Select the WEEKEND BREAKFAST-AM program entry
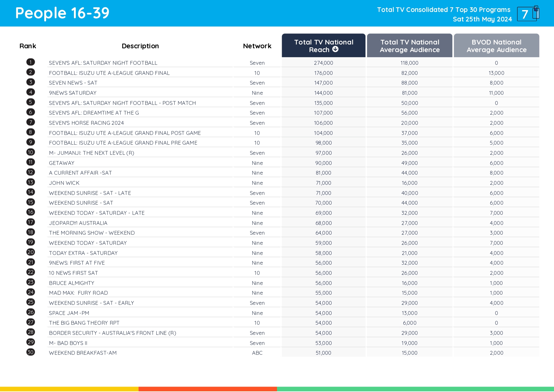Viewport: 554px width, 392px height. click(83, 353)
